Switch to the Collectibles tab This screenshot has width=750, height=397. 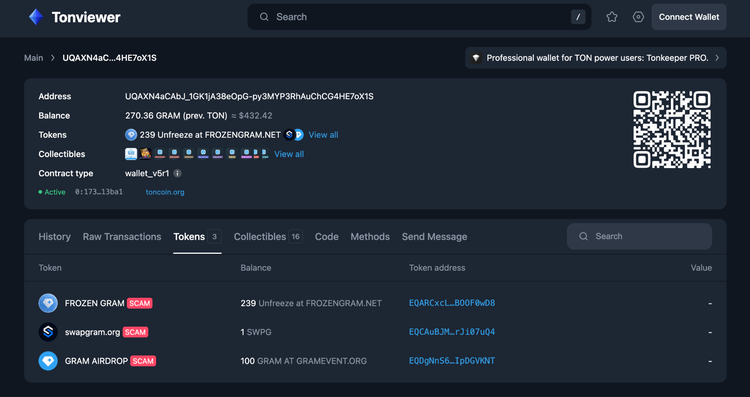268,237
